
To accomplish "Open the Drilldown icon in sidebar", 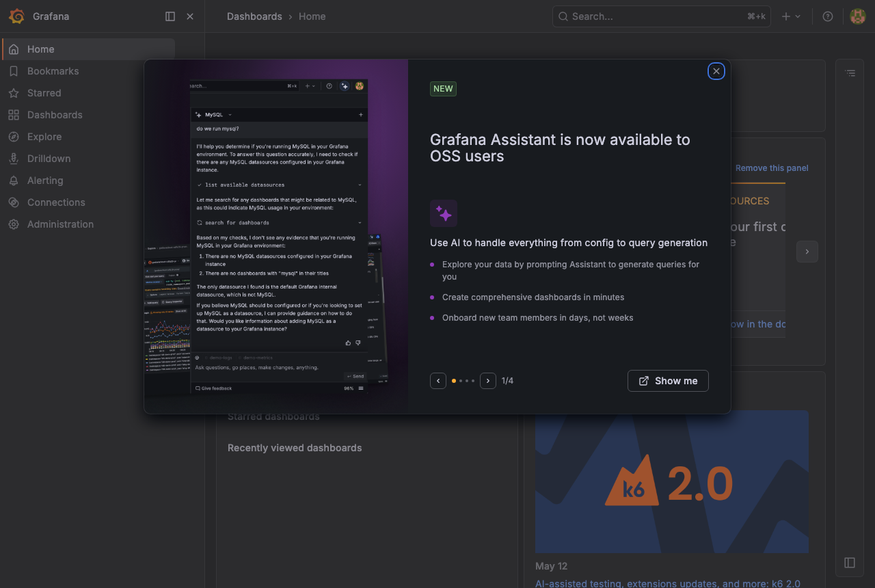I will [x=14, y=159].
